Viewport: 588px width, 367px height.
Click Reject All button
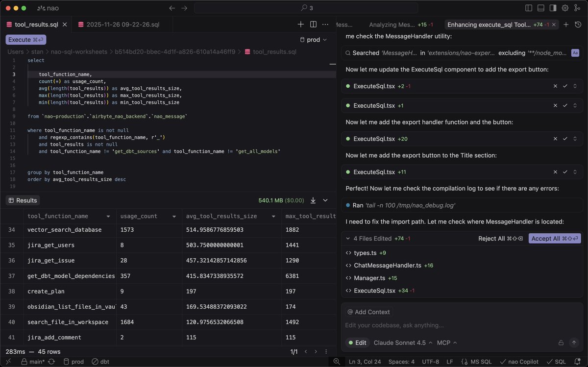501,239
